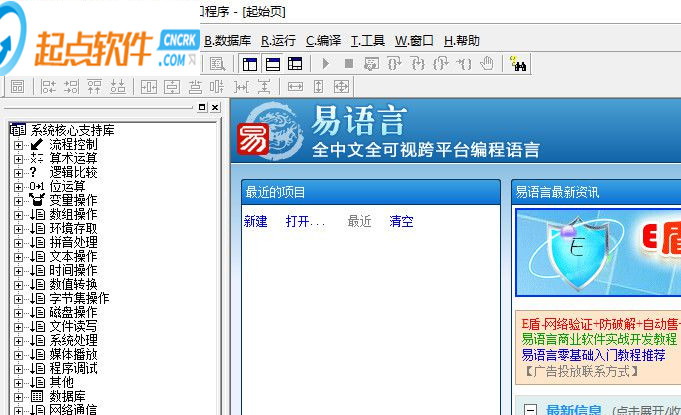This screenshot has width=681, height=415.
Task: Click the Run (play) toolbar icon
Action: pos(325,64)
